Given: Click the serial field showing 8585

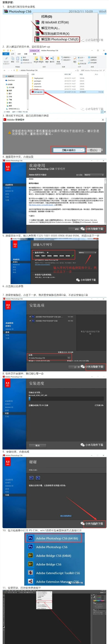Looking at the screenshot, I should (x=50, y=256).
